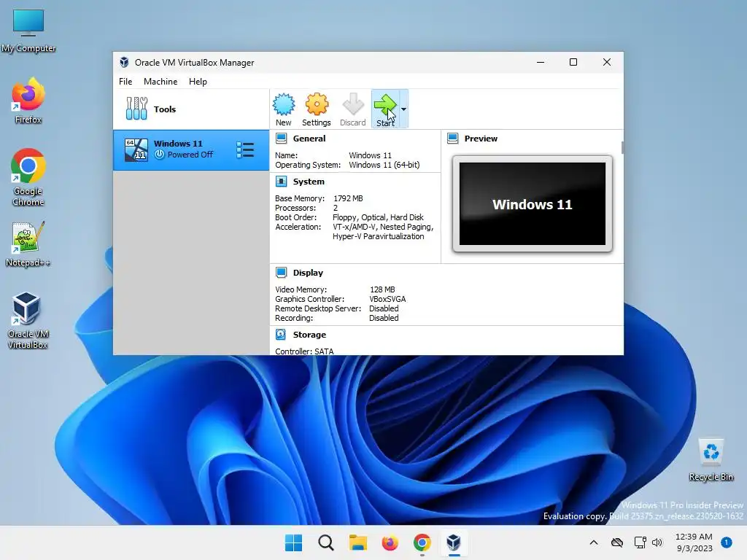Open the notification badge in the taskbar
Screen dimensions: 747x560
727,542
